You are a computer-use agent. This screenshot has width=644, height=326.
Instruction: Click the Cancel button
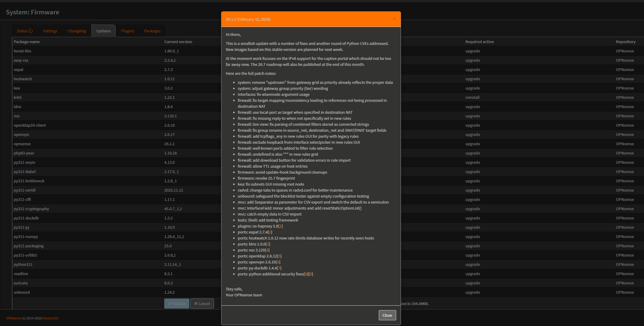(x=202, y=304)
